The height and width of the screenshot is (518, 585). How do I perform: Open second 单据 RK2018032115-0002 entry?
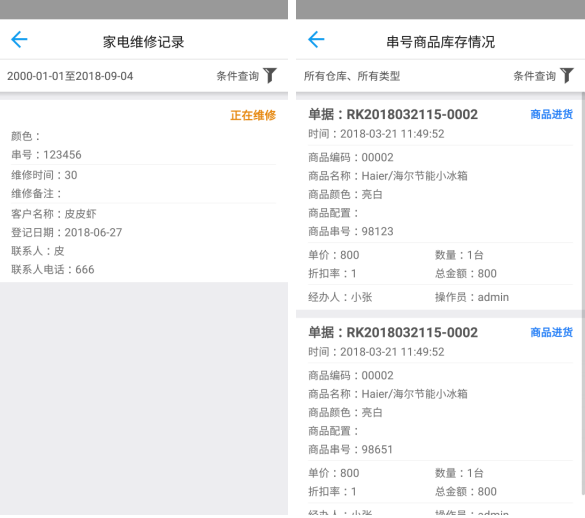(x=393, y=332)
